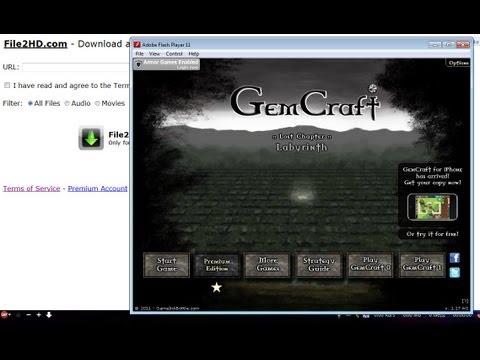Close the Adobe Flash Player window

(463, 44)
